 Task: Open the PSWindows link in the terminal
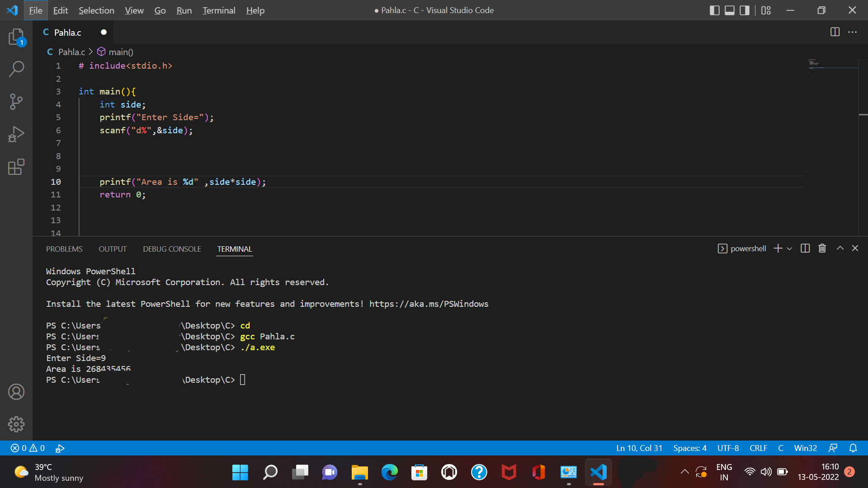[x=429, y=304]
